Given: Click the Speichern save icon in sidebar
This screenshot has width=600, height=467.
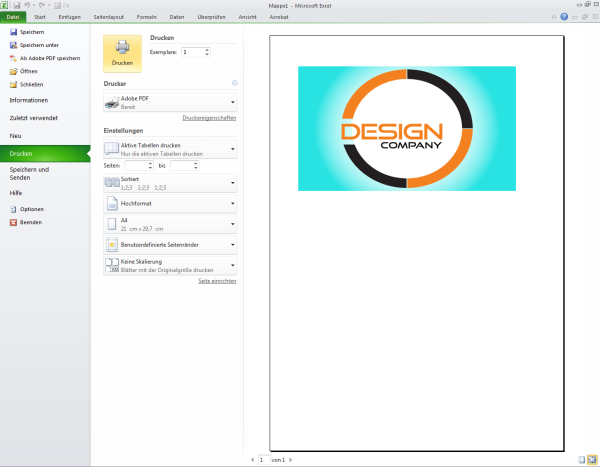Looking at the screenshot, I should coord(14,32).
